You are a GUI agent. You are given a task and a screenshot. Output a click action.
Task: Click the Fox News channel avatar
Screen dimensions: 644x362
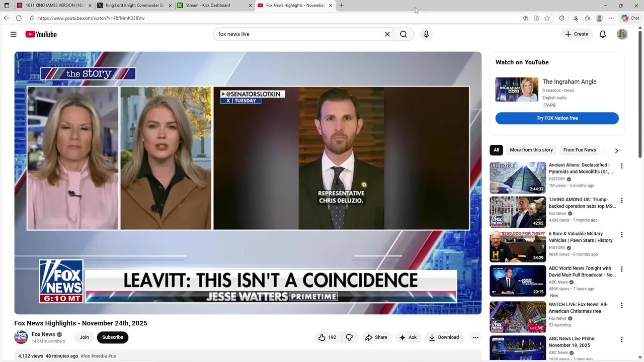point(21,337)
